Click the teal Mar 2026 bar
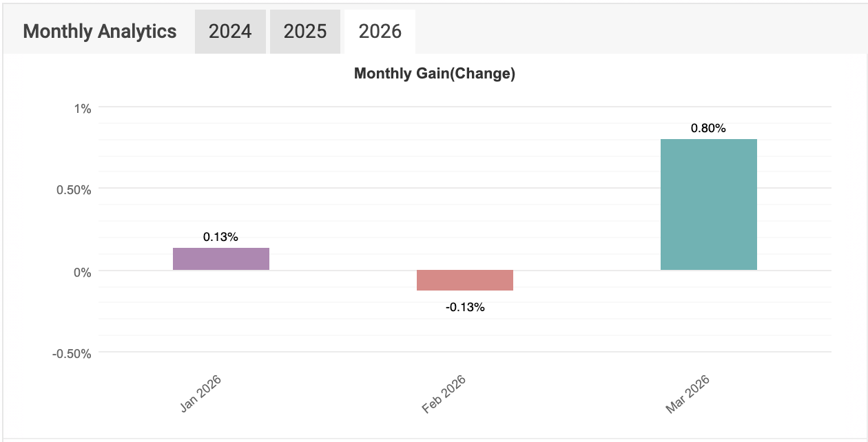 tap(708, 204)
